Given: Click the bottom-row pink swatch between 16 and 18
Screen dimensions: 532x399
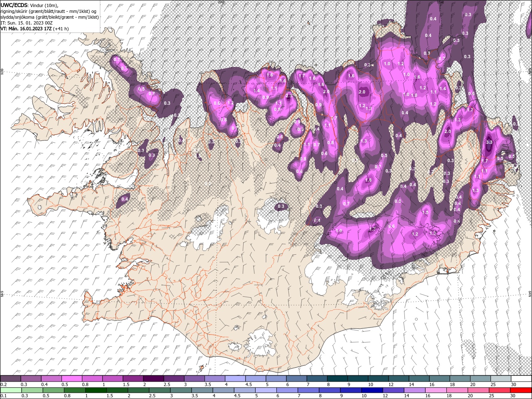Looking at the screenshot, I should pos(436,390).
